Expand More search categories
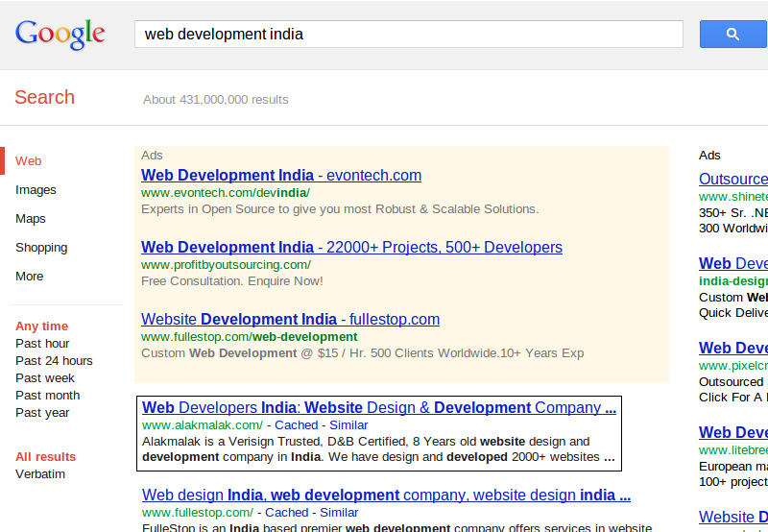Image resolution: width=768 pixels, height=532 pixels. [x=30, y=277]
